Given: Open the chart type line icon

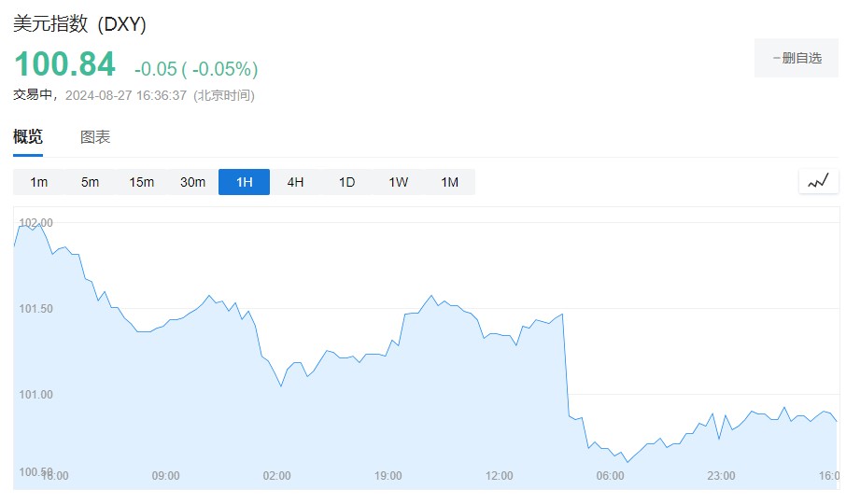Looking at the screenshot, I should (818, 182).
